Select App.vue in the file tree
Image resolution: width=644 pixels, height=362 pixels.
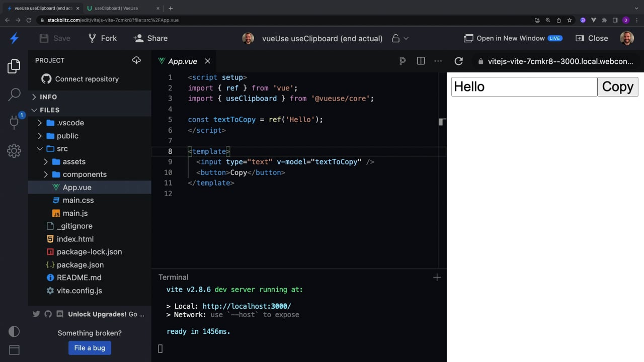tap(90, 187)
